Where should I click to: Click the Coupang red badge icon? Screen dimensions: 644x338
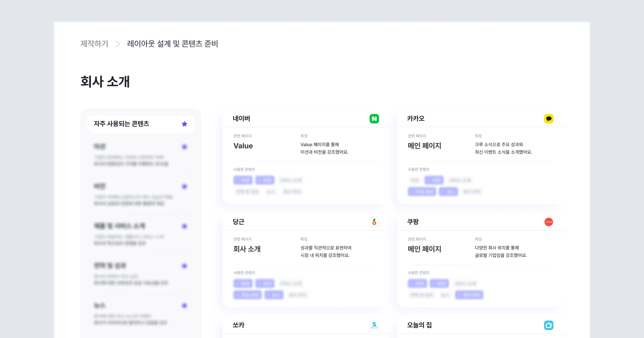549,222
